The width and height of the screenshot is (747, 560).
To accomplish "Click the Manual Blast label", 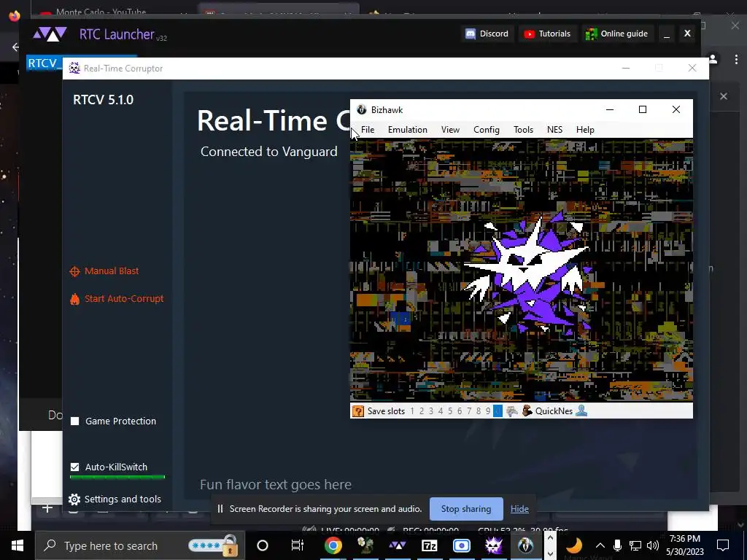I will coord(112,271).
